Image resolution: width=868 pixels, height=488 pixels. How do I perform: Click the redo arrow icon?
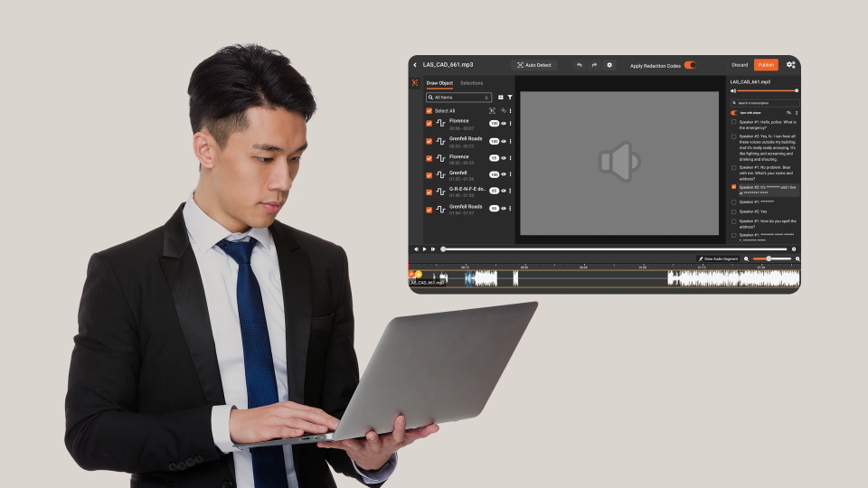[x=594, y=65]
